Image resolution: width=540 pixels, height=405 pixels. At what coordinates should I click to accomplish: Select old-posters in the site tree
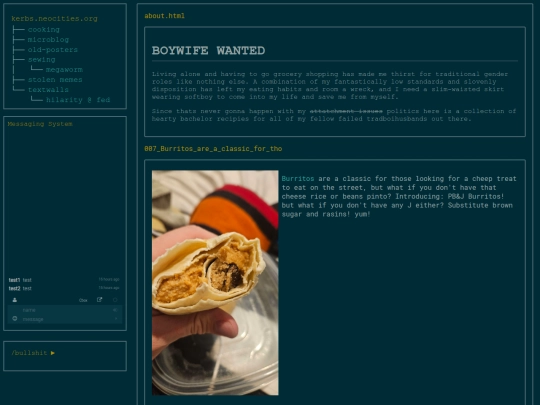click(x=53, y=50)
